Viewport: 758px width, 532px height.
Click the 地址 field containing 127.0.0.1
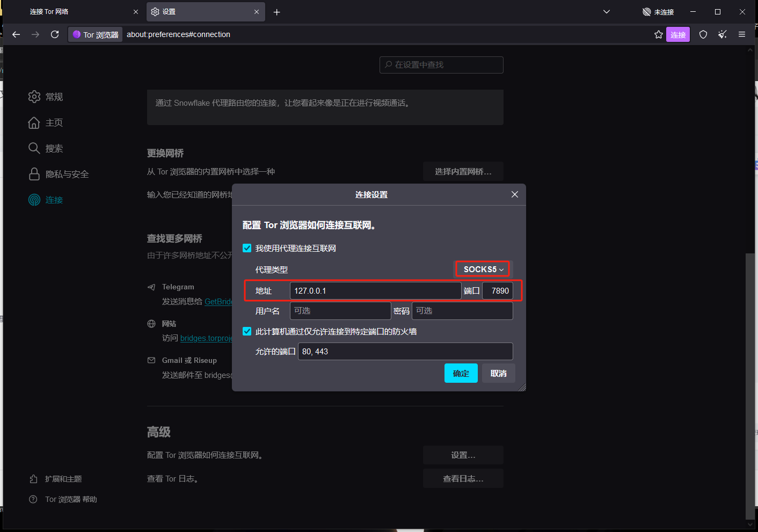pos(376,290)
